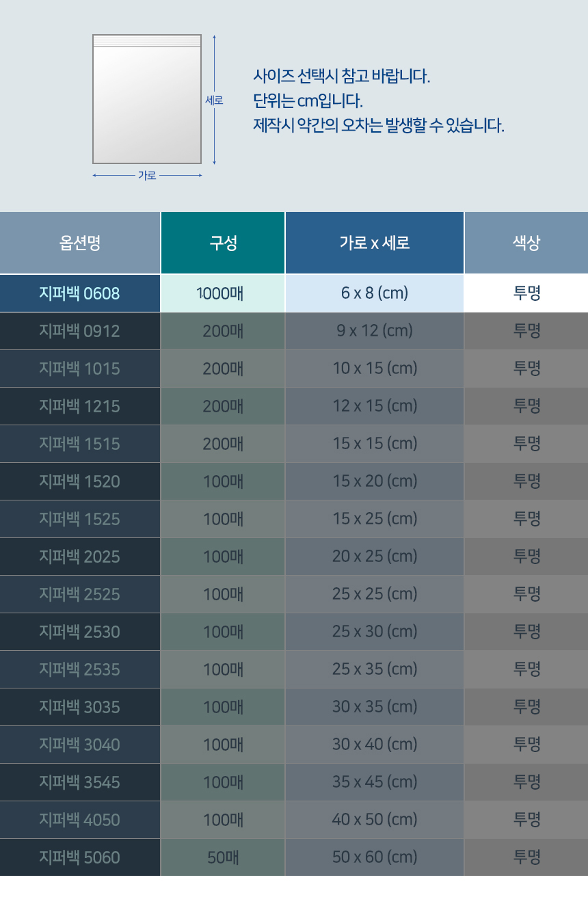Select the 지퍼백 0912 option row
588x910 pixels.
point(80,330)
